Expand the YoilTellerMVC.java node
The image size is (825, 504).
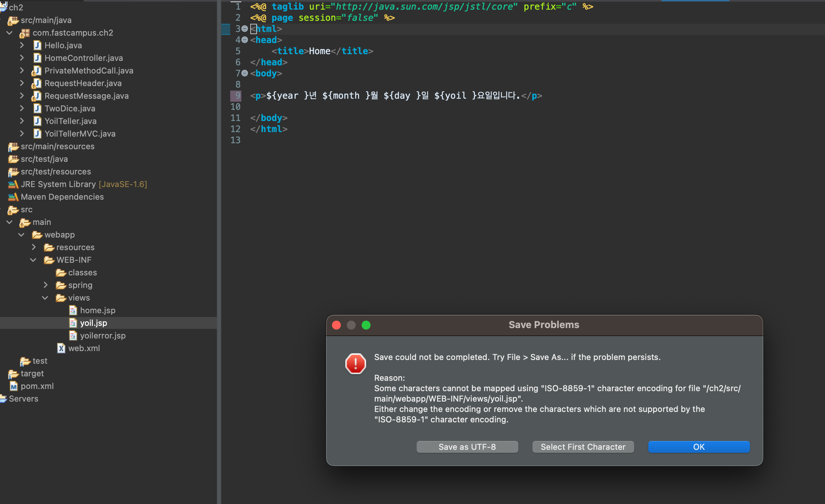tap(22, 134)
